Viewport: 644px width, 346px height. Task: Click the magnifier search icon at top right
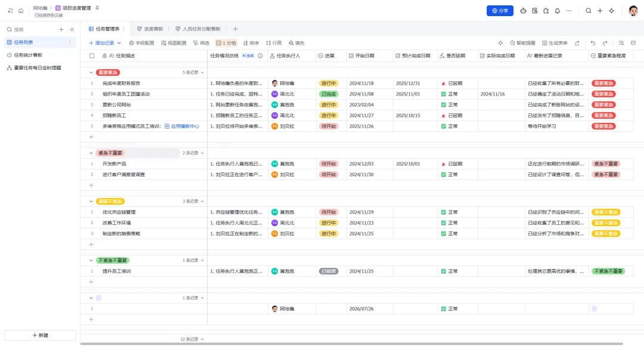(x=589, y=11)
